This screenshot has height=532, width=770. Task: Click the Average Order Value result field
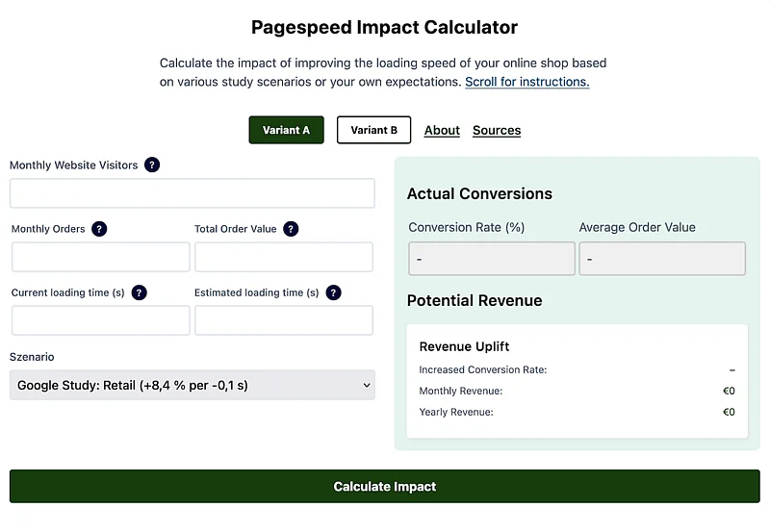[662, 259]
